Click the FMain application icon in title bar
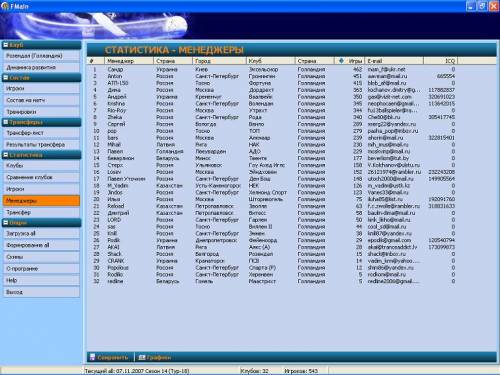The image size is (500, 375). pos(5,6)
